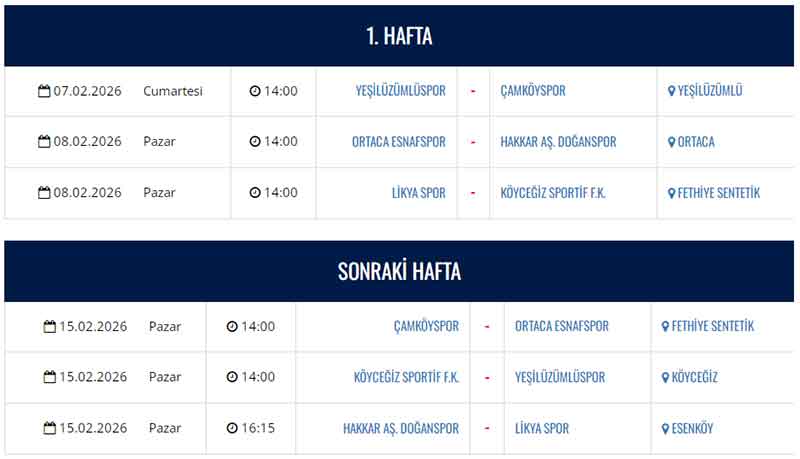
Task: Open Hakkar Aş. Doğanspor home team in next week
Action: 401,429
